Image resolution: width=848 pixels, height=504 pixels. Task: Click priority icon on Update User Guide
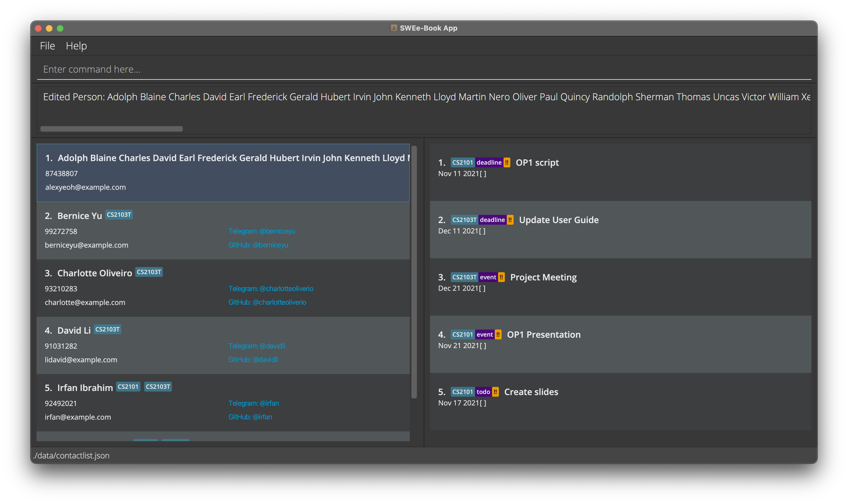click(510, 220)
